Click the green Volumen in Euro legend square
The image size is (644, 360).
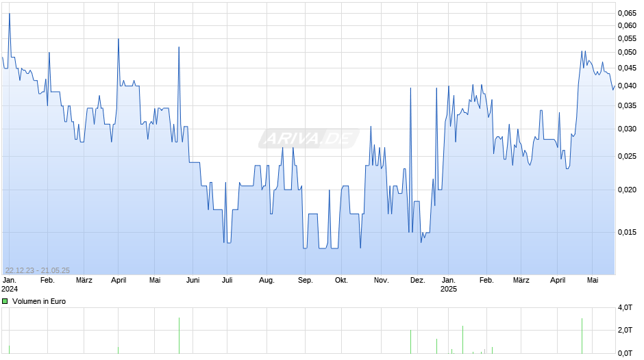pyautogui.click(x=5, y=301)
